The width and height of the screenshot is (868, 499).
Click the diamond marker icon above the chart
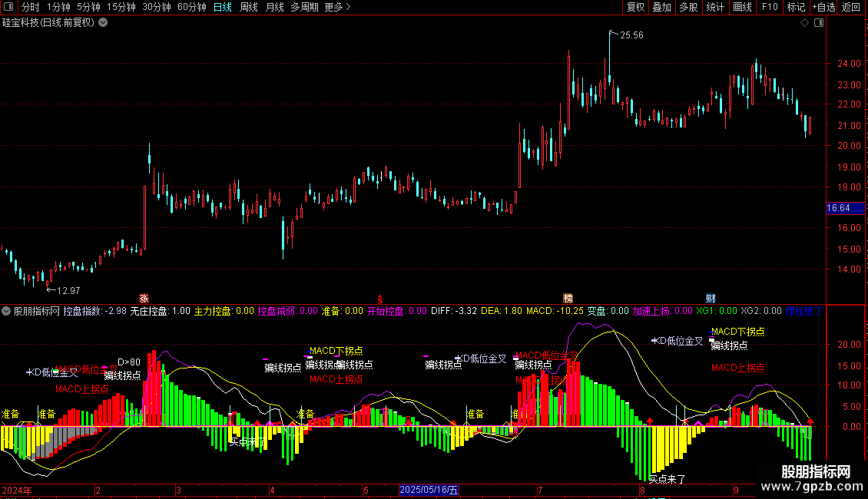(x=805, y=23)
